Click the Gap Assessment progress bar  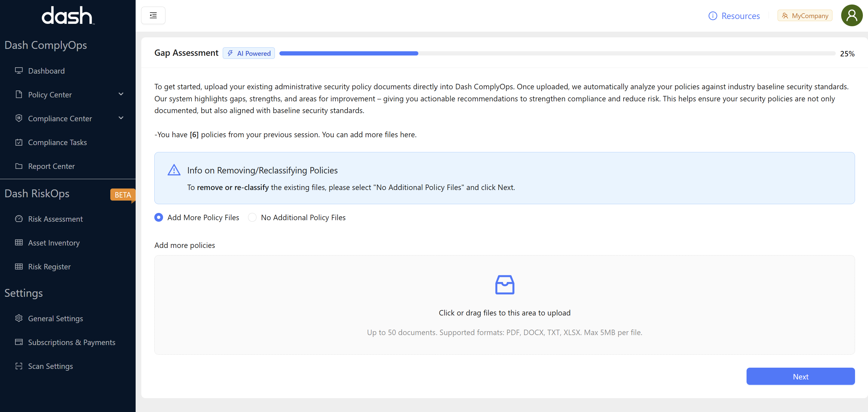coord(557,53)
